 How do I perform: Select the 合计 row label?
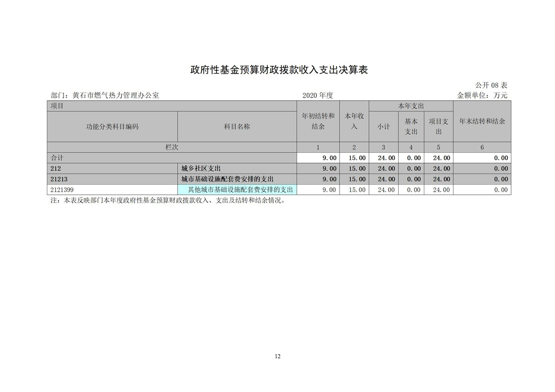(172, 158)
